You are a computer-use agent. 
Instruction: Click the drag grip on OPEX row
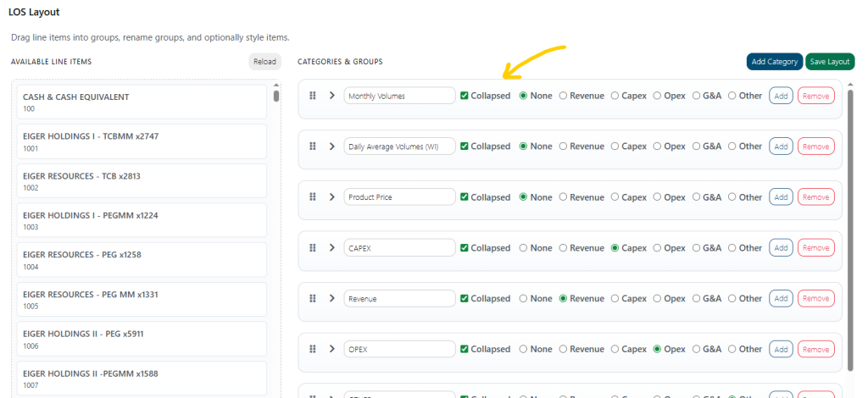point(313,350)
